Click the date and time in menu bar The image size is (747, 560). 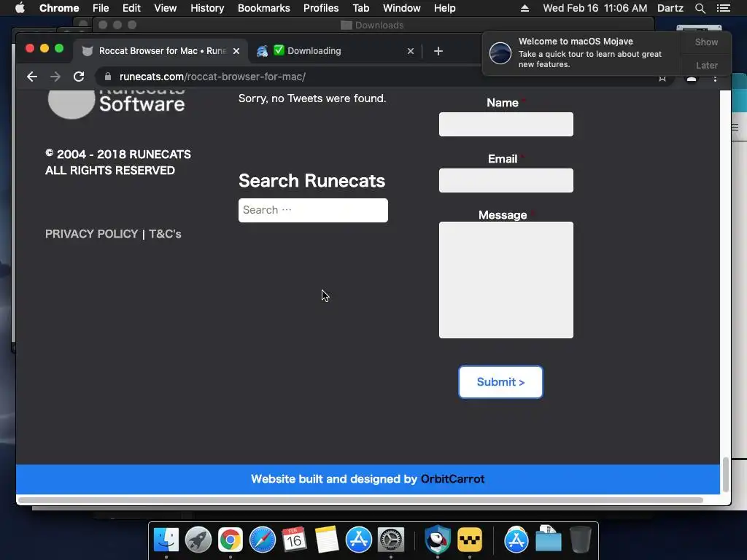(x=595, y=8)
